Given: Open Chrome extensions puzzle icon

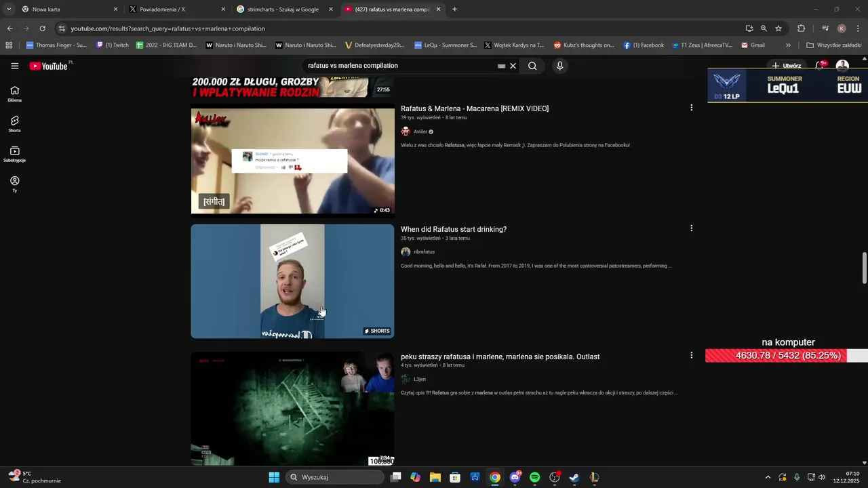Looking at the screenshot, I should [x=801, y=28].
